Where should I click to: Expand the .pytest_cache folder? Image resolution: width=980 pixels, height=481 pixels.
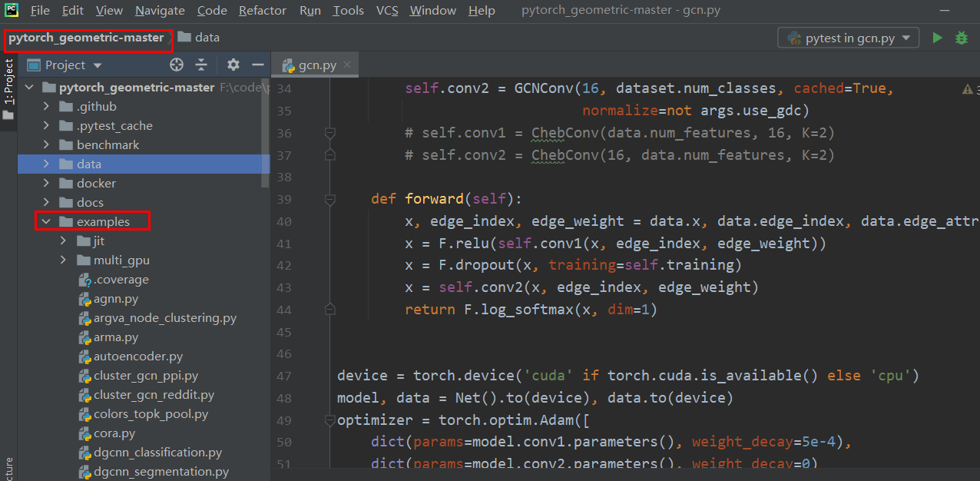click(46, 126)
